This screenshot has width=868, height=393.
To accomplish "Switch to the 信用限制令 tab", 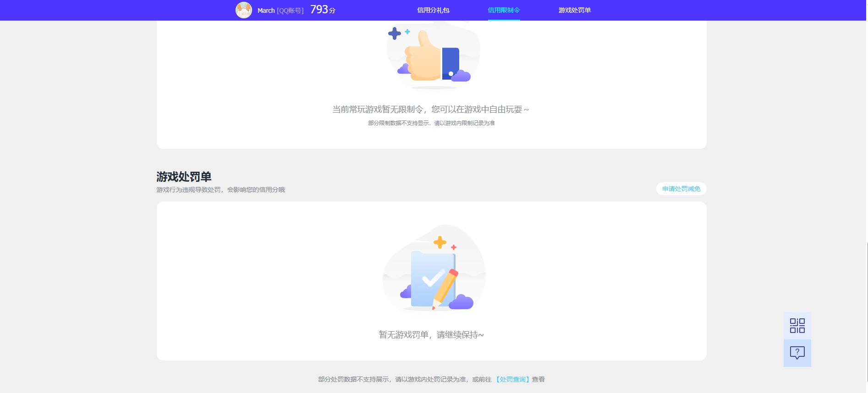I will [504, 10].
